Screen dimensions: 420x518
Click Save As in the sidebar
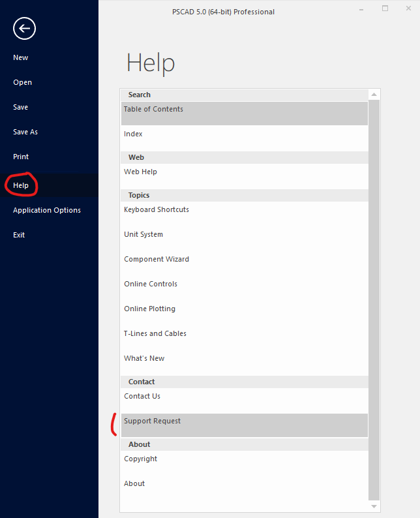tap(25, 132)
